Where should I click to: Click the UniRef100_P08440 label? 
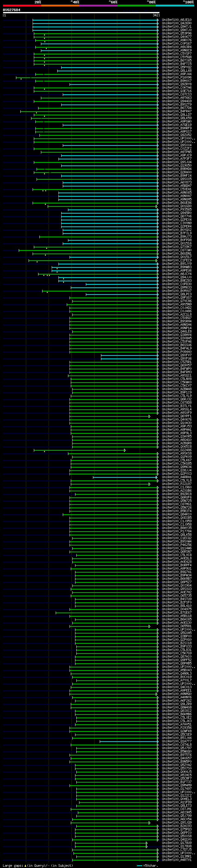tap(177, 352)
